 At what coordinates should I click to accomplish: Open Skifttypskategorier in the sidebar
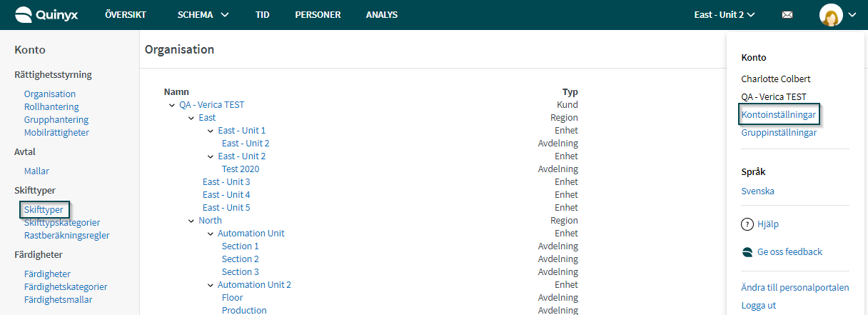[x=62, y=222]
